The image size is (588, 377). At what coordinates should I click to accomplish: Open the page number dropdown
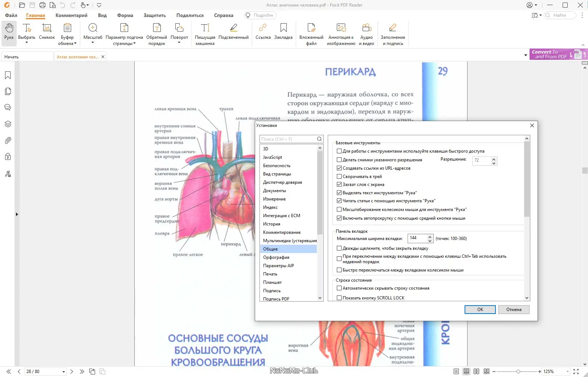click(x=64, y=372)
